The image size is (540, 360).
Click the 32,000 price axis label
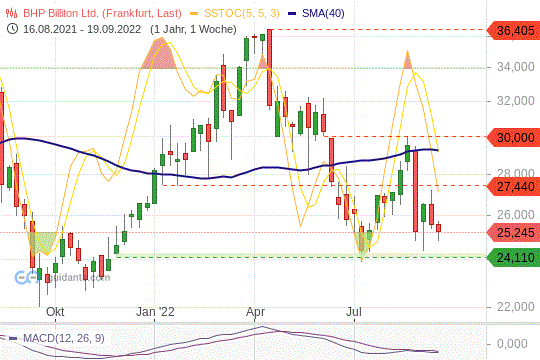coord(515,101)
